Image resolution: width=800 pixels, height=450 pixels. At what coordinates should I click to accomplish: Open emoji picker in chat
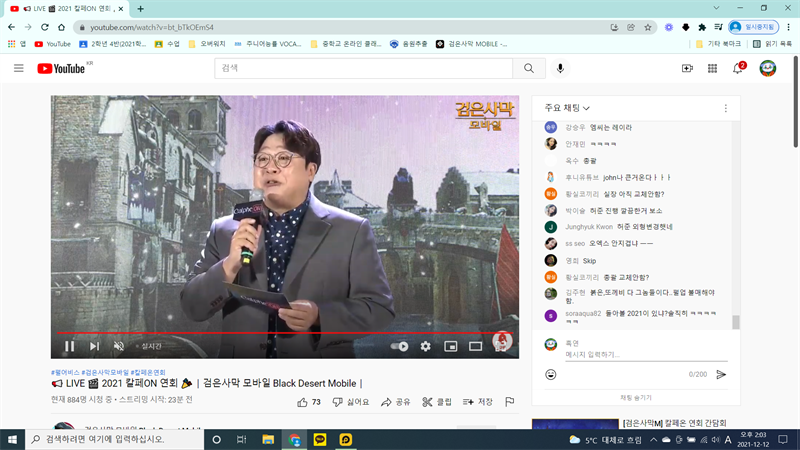pyautogui.click(x=551, y=374)
